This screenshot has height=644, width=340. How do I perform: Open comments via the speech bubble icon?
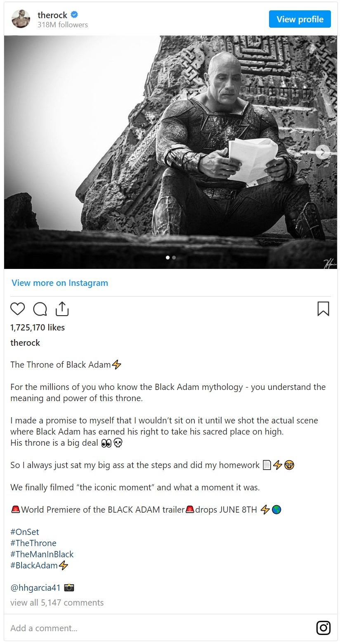coord(40,309)
